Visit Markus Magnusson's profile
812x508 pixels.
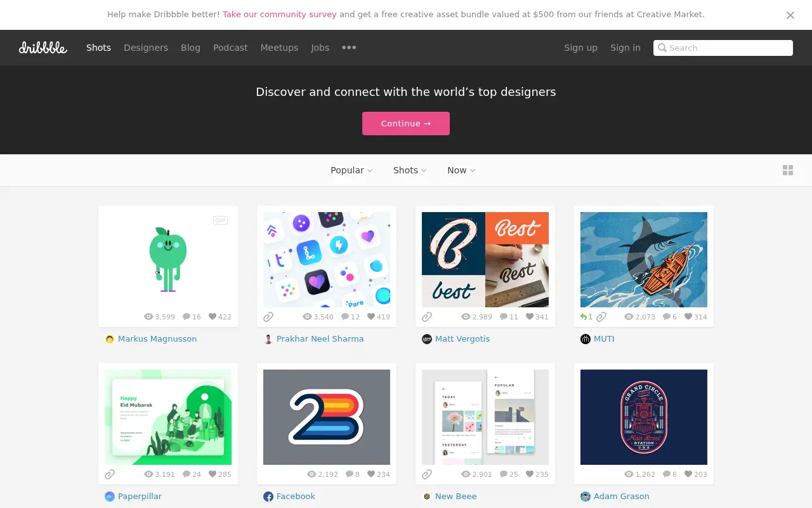[x=157, y=339]
